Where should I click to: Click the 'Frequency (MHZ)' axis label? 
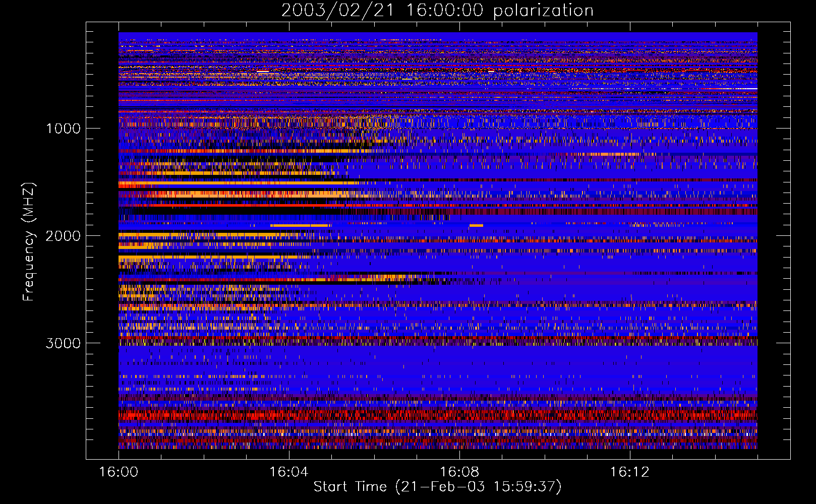click(x=28, y=242)
